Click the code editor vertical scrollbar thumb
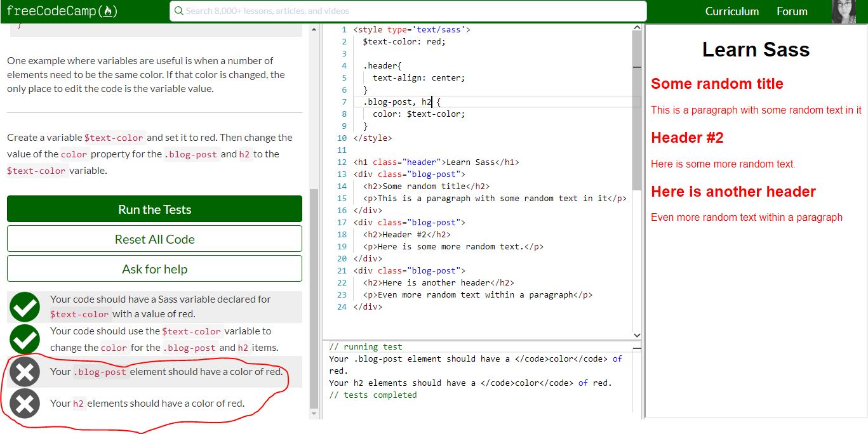The image size is (868, 434). tap(637, 110)
